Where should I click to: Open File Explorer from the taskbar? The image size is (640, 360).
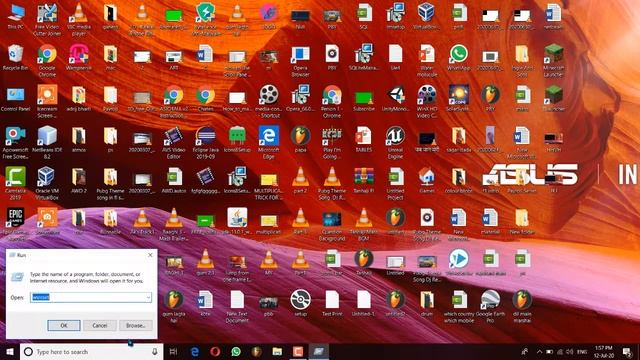click(x=277, y=351)
